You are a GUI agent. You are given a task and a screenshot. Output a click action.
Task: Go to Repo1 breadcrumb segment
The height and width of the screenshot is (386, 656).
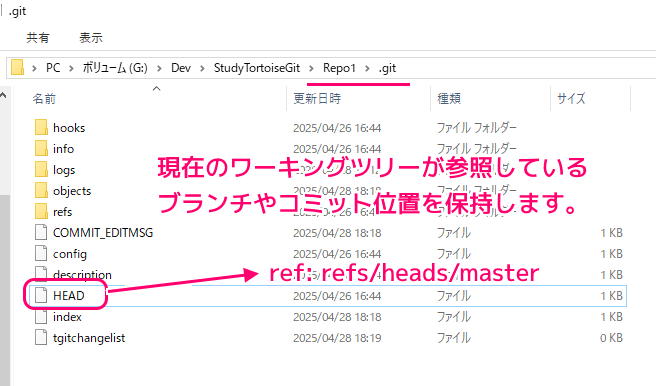(x=339, y=68)
